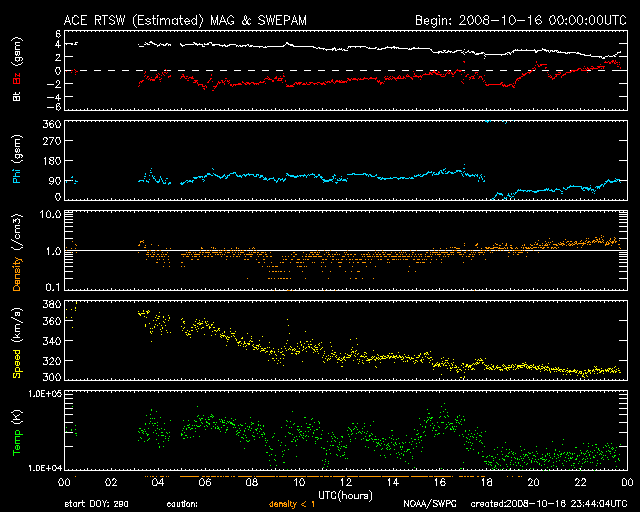Click the red 'Bz' axis label
This screenshot has width=640, height=512.
(17, 78)
